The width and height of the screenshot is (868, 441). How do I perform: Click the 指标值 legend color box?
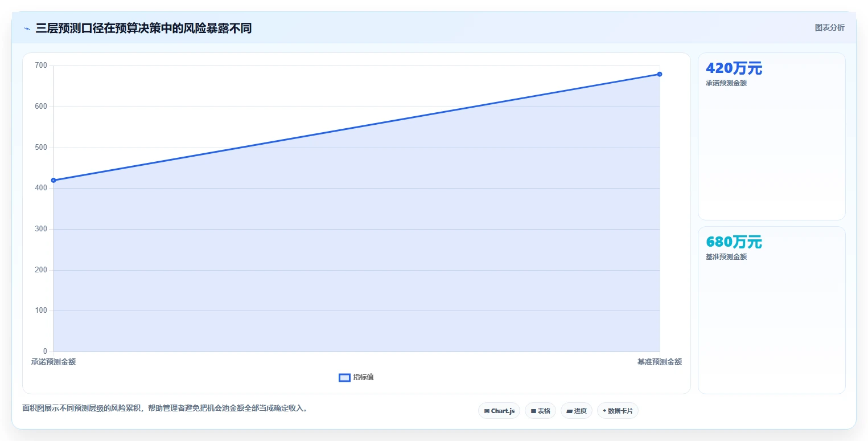click(344, 377)
